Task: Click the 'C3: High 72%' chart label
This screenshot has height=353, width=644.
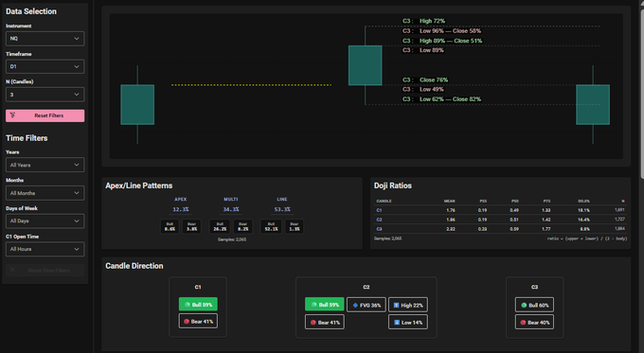Action: (423, 21)
